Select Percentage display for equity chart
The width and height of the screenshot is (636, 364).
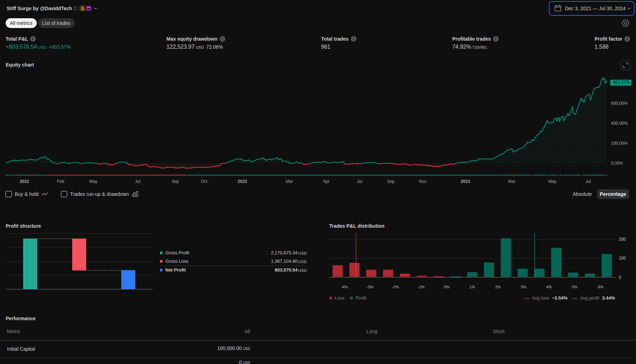[x=613, y=194]
